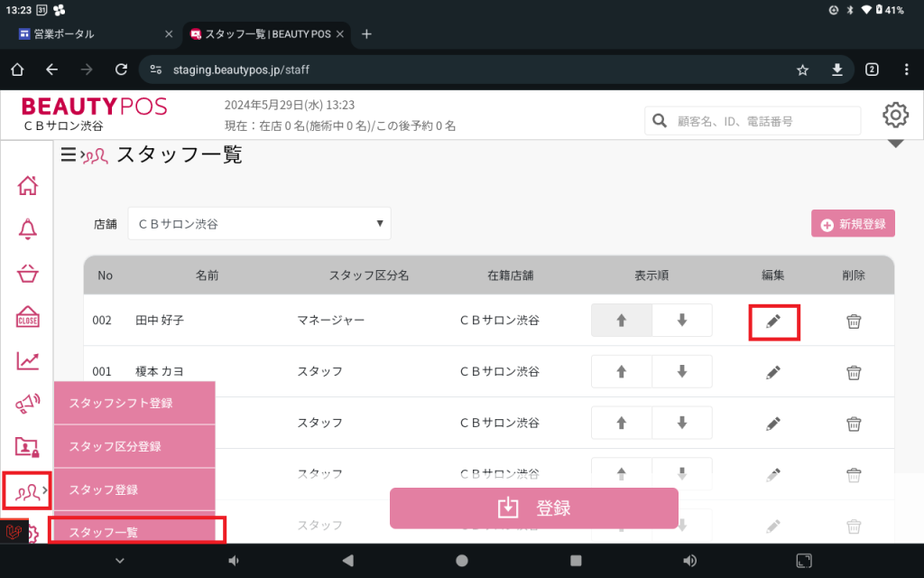
Task: Select スタッフ区分登録 from the flyout menu
Action: tap(134, 446)
